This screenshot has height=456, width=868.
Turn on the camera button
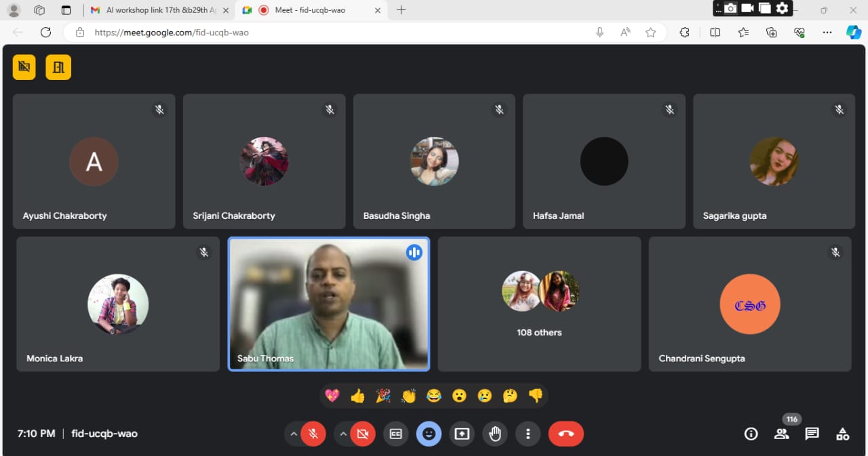click(x=363, y=434)
